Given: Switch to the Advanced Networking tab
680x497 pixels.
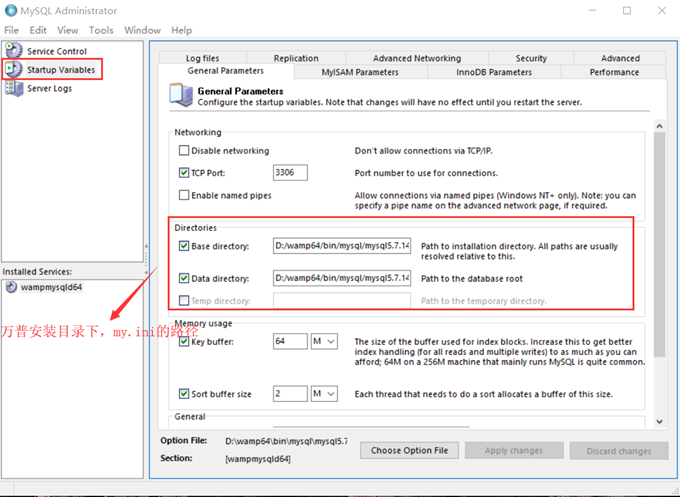Looking at the screenshot, I should click(417, 58).
